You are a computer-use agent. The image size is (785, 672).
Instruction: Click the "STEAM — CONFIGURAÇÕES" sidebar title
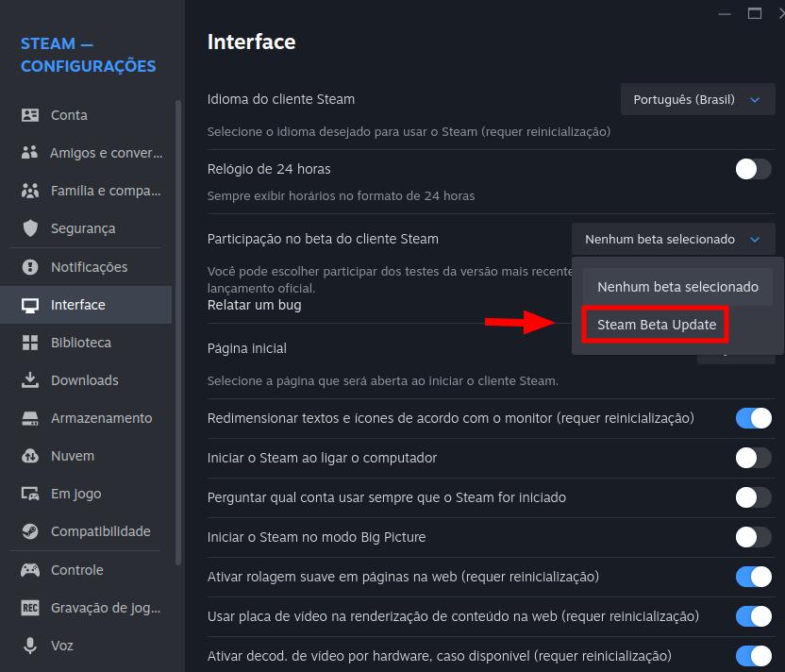(88, 55)
